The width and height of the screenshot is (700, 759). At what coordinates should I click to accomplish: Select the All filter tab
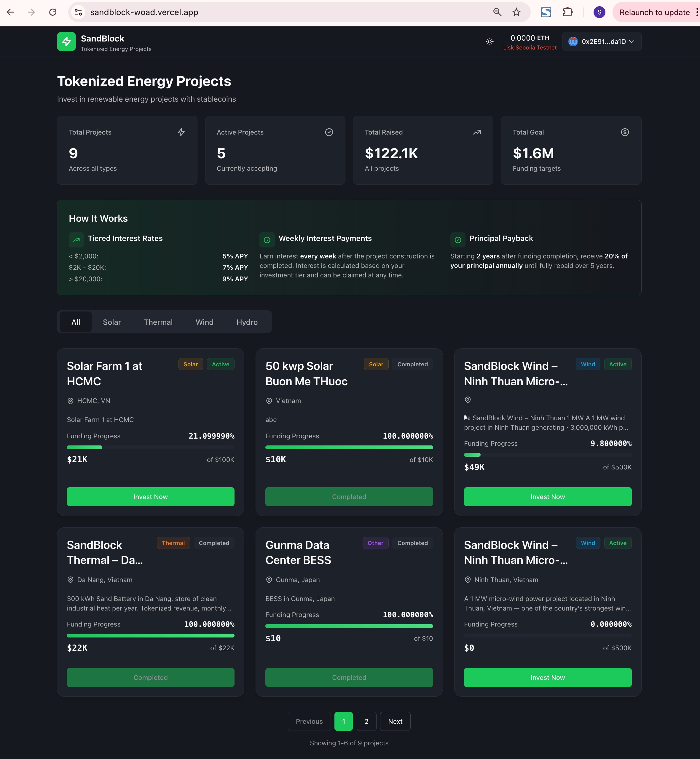coord(76,322)
